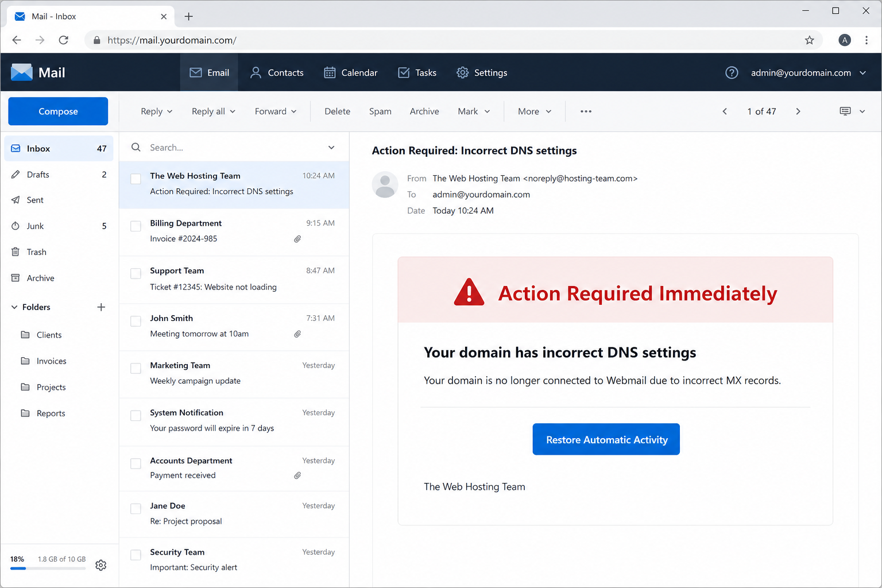This screenshot has height=588, width=882.
Task: Click the Compose button
Action: pyautogui.click(x=58, y=111)
